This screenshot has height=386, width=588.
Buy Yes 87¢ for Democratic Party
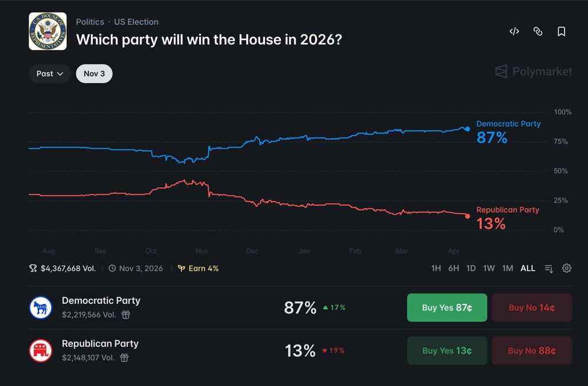tap(447, 308)
